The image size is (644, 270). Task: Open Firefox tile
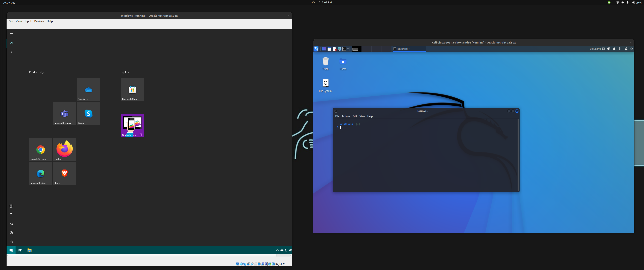coord(65,149)
